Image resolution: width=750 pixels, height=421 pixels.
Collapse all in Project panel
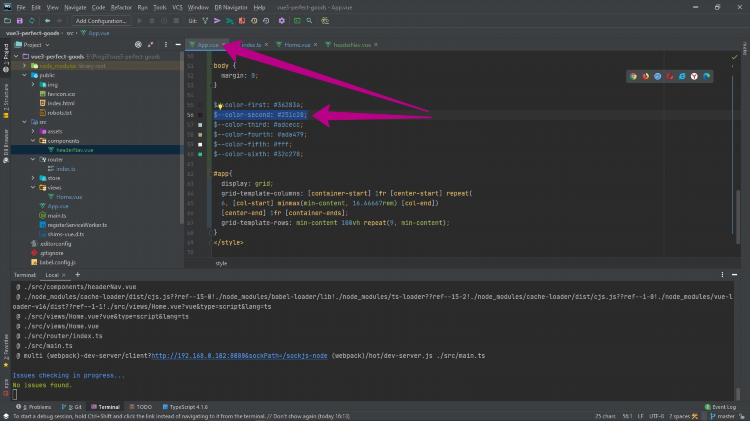[151, 44]
